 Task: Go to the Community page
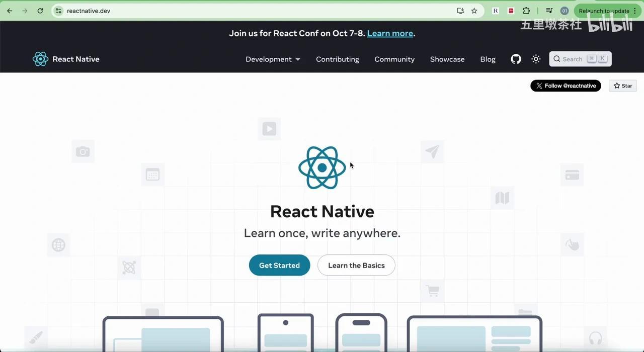coord(394,59)
